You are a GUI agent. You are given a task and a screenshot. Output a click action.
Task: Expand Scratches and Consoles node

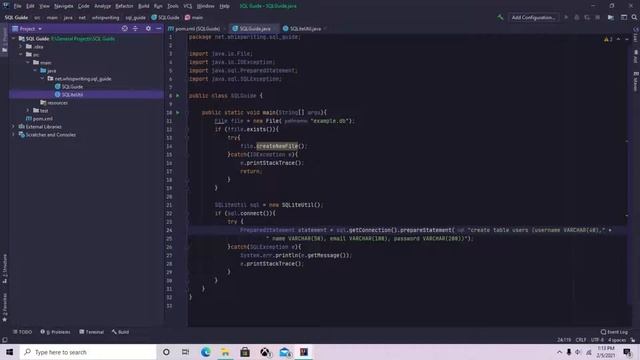tap(13, 134)
